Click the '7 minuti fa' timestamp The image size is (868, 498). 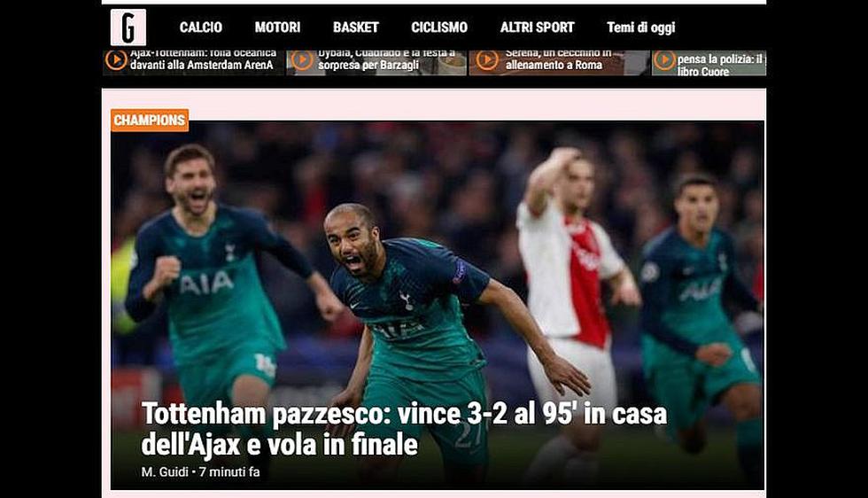coord(229,472)
